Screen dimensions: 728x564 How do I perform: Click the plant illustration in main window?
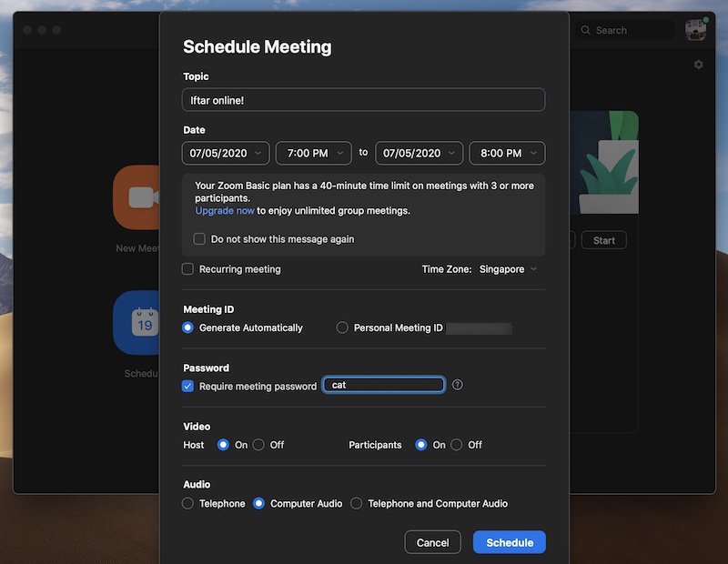point(604,162)
